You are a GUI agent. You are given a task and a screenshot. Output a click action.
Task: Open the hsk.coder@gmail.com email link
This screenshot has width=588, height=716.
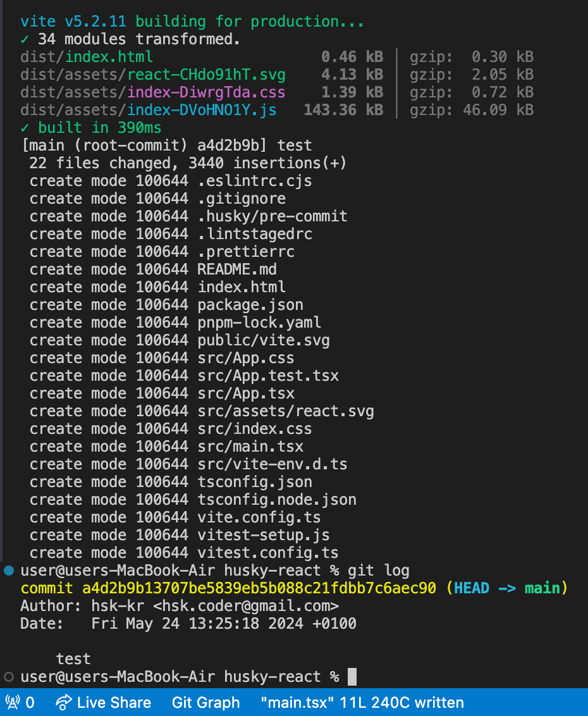click(x=250, y=606)
